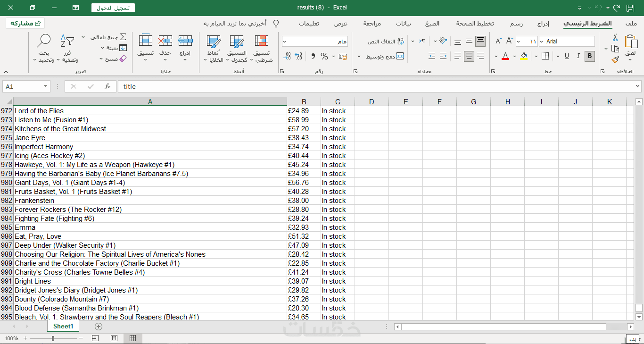Toggle Bold formatting (B)

click(589, 56)
